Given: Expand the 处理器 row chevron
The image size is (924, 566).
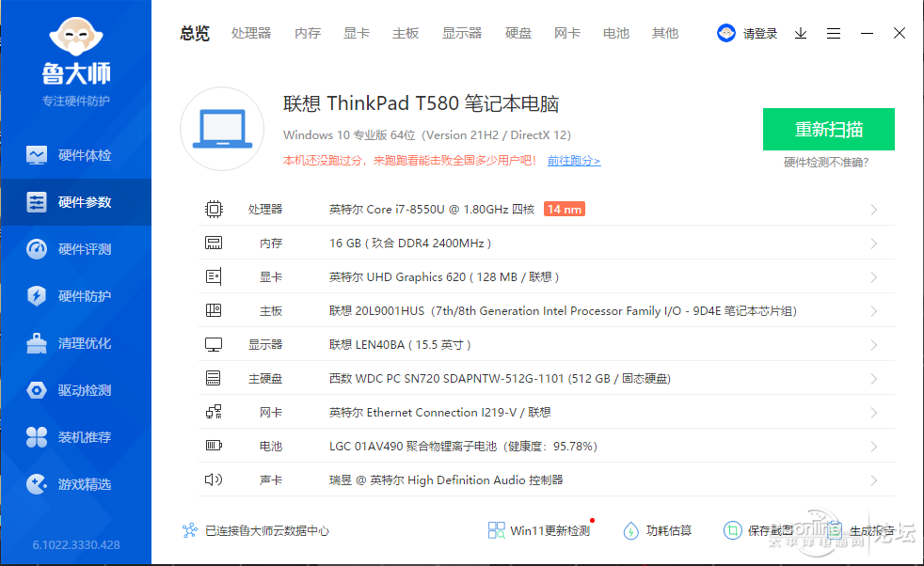Looking at the screenshot, I should click(874, 210).
